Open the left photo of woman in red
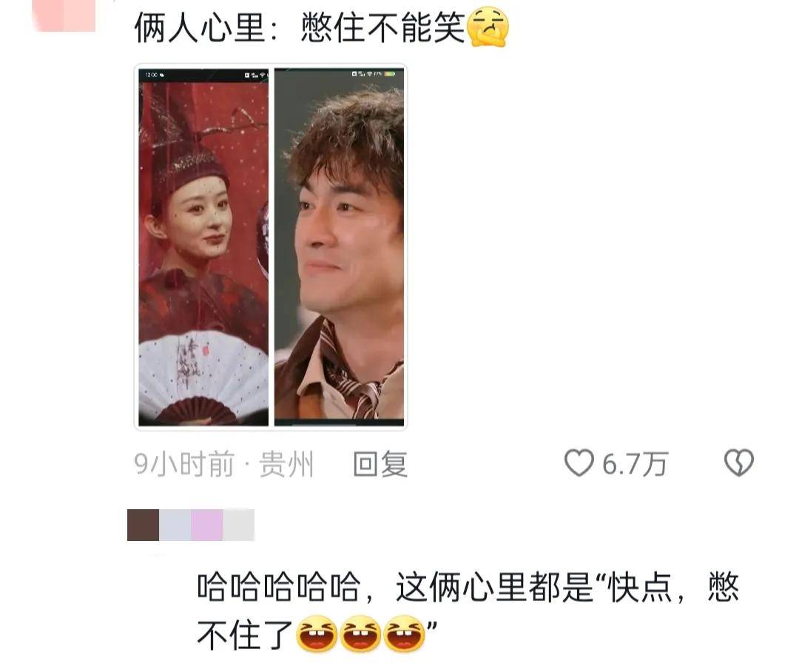The height and width of the screenshot is (672, 799). [203, 247]
